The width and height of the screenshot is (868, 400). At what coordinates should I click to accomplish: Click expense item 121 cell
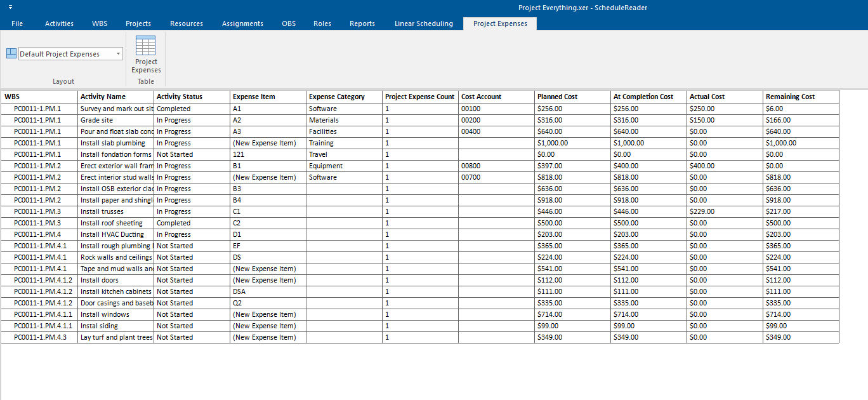(268, 154)
